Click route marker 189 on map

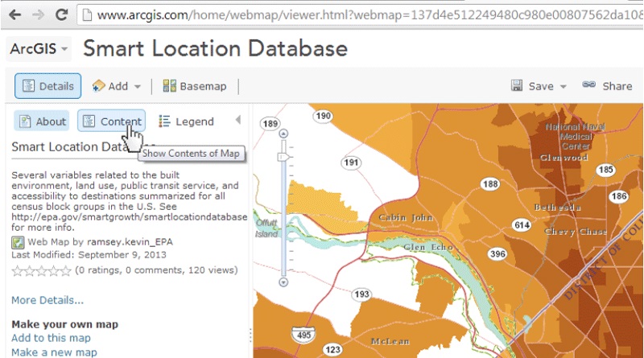coord(270,124)
